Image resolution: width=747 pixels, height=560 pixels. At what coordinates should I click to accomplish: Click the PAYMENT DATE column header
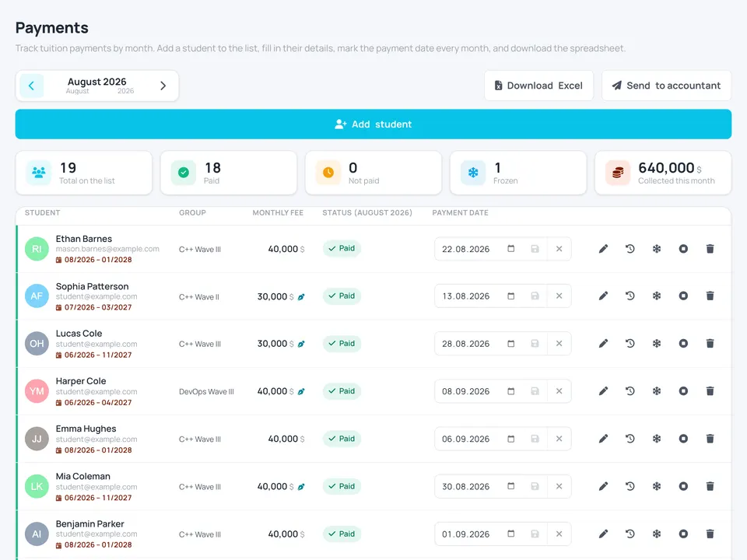460,213
